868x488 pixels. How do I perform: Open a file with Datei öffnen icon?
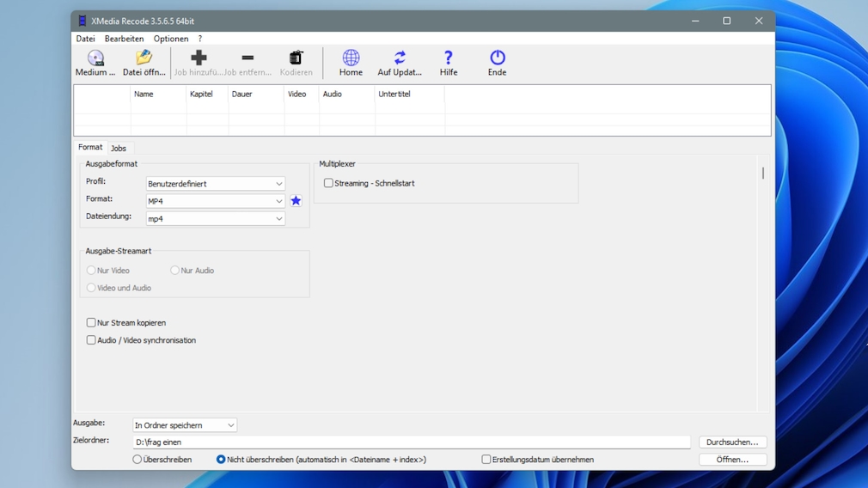(x=144, y=58)
